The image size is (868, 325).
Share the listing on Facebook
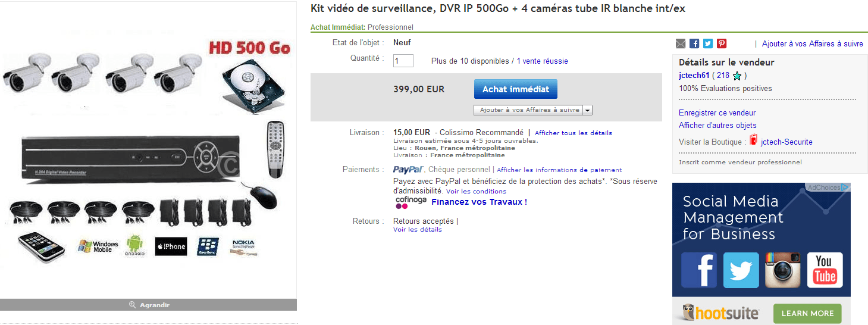click(x=694, y=43)
